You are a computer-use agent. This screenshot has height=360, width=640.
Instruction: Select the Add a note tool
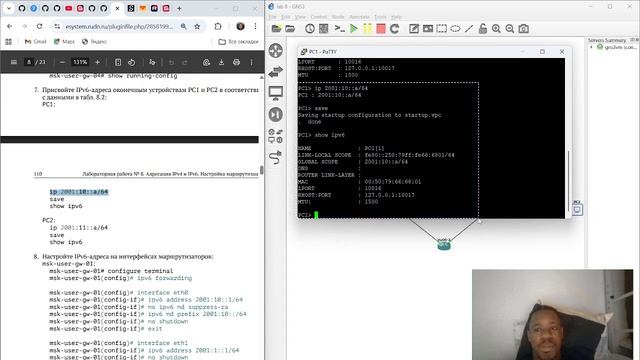pyautogui.click(x=414, y=29)
